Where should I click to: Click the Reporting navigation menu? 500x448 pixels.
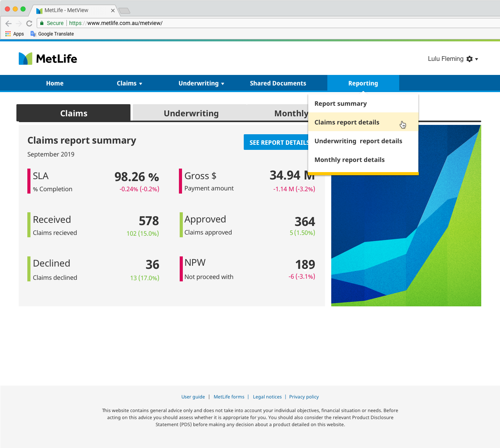[363, 83]
